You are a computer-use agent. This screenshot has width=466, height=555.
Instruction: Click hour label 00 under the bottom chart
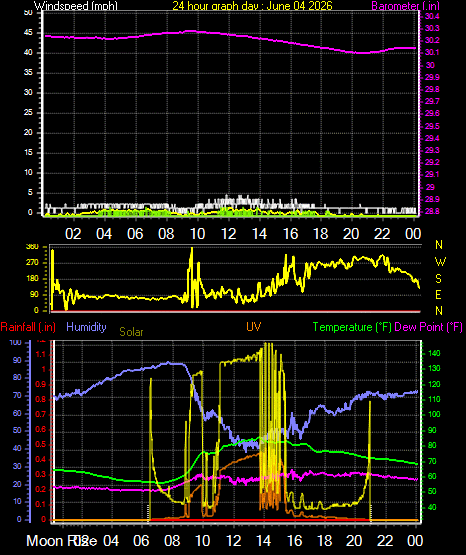pos(415,541)
